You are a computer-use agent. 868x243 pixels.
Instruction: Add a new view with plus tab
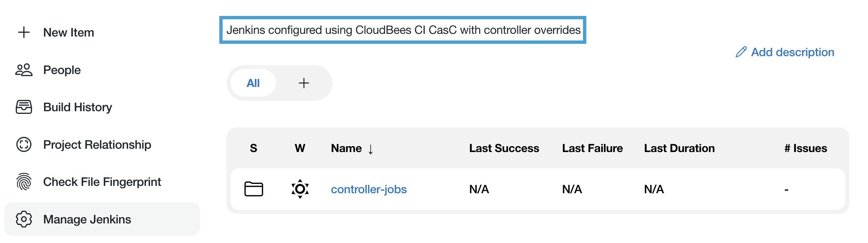304,83
